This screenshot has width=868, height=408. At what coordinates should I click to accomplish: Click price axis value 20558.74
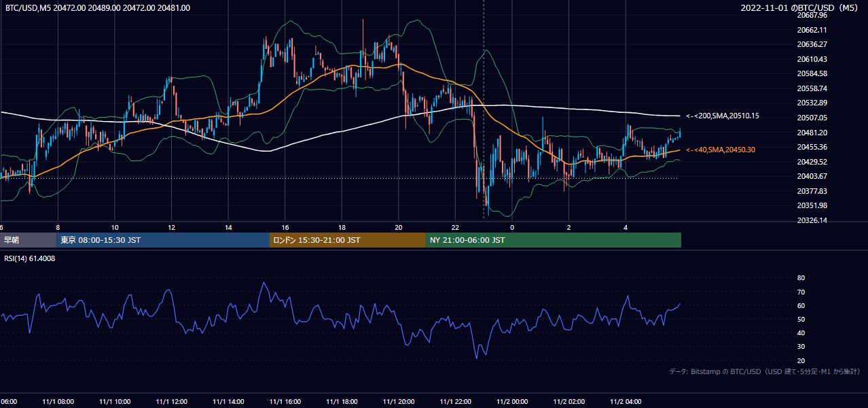[812, 88]
